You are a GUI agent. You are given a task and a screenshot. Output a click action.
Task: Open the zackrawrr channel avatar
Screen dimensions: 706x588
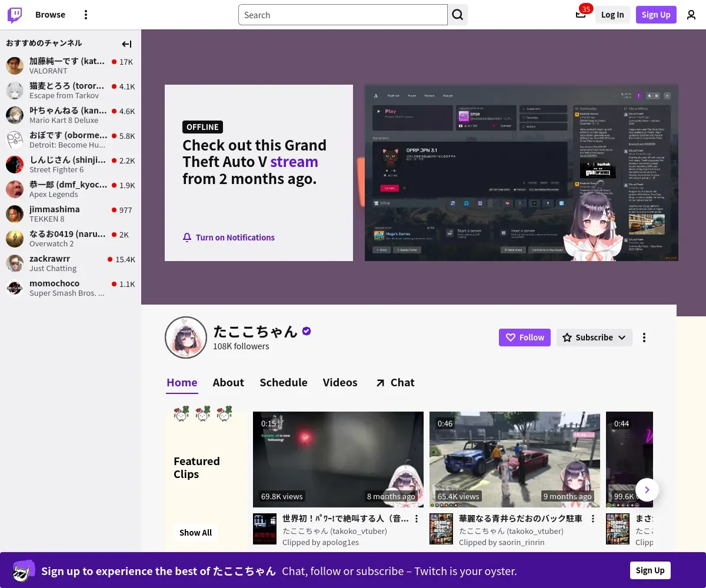coord(15,263)
